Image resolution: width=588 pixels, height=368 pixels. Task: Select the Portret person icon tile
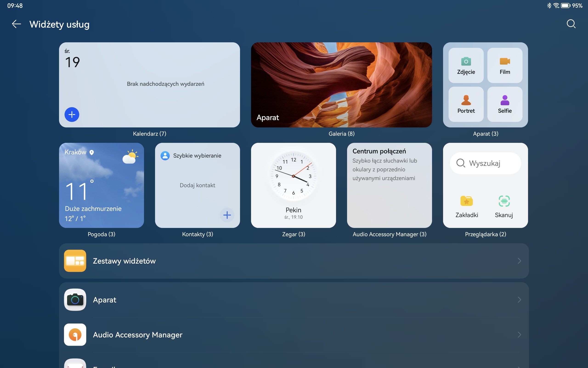click(x=466, y=104)
